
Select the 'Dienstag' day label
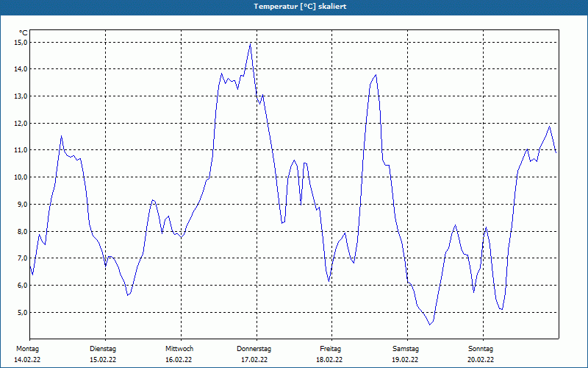click(x=103, y=349)
